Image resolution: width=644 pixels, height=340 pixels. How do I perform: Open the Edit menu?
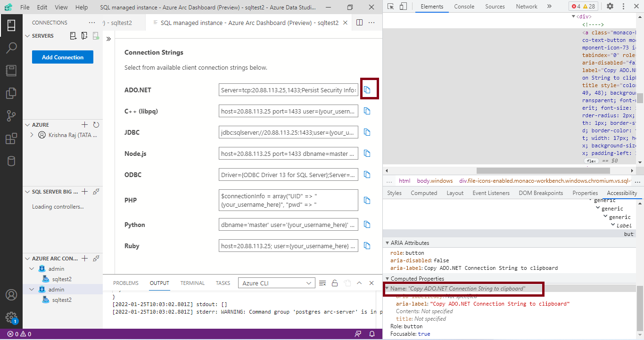pyautogui.click(x=41, y=7)
